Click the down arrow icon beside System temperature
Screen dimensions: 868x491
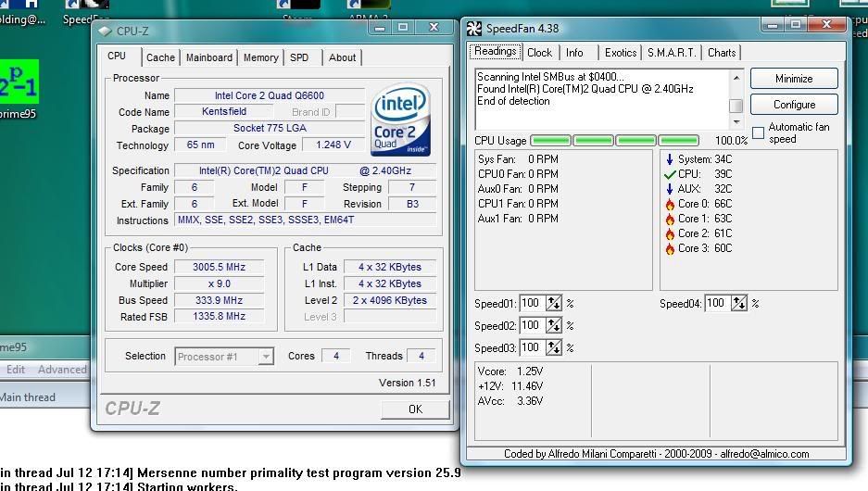[670, 159]
